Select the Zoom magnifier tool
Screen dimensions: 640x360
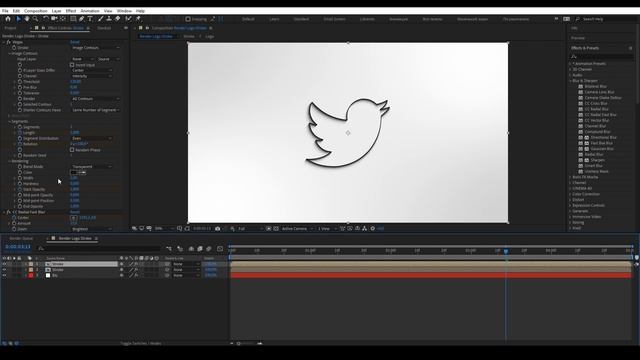point(36,19)
